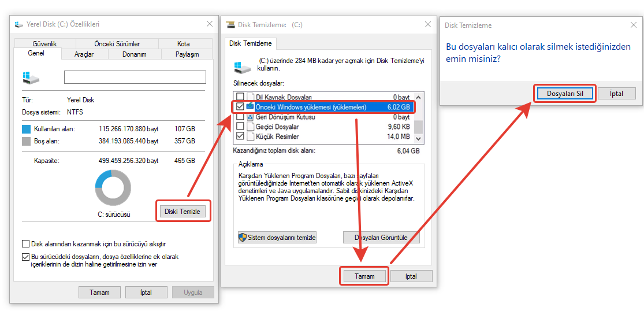This screenshot has height=318, width=644.
Task: Click the Dil Kaynak Dosyaları file icon
Action: [x=251, y=97]
